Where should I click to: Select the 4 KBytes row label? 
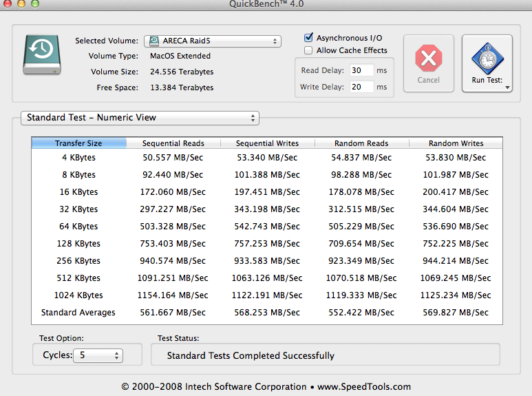pos(78,158)
